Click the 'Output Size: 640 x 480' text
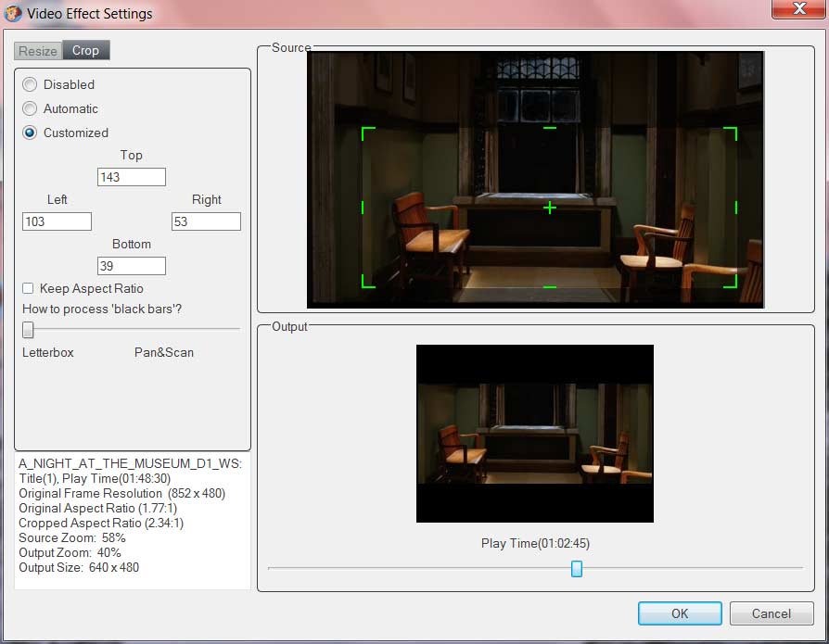 [x=79, y=567]
